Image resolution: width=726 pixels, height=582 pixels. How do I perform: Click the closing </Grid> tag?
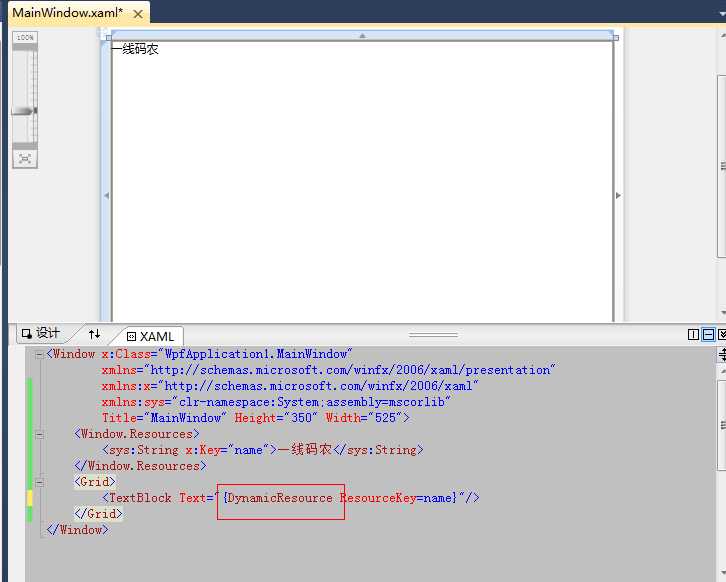[99, 514]
